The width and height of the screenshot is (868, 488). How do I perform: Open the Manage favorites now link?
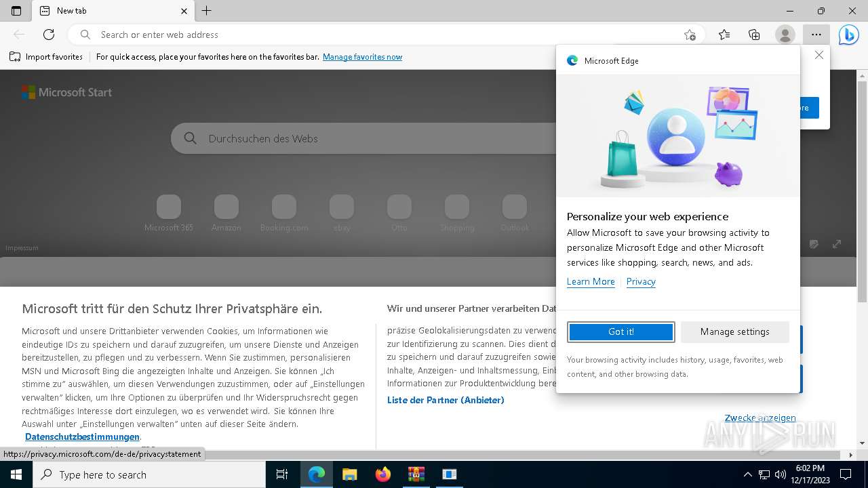click(x=362, y=57)
